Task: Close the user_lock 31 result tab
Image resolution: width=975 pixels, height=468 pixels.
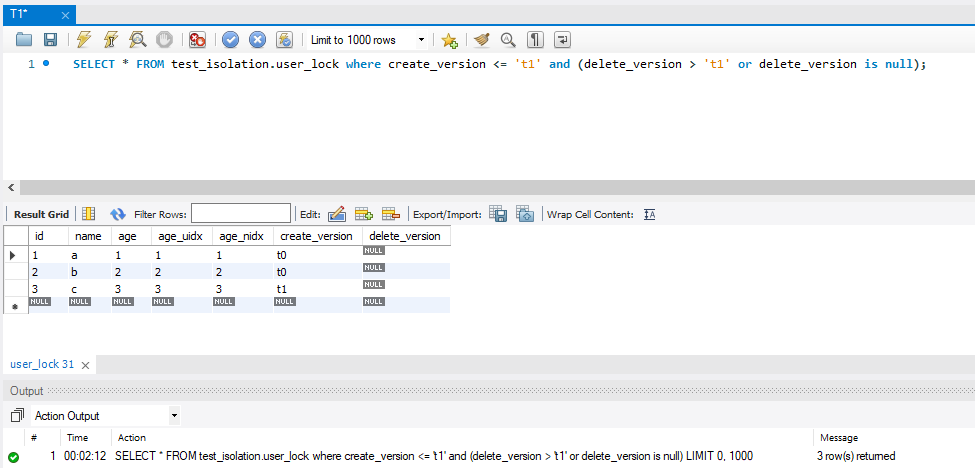Action: tap(86, 365)
